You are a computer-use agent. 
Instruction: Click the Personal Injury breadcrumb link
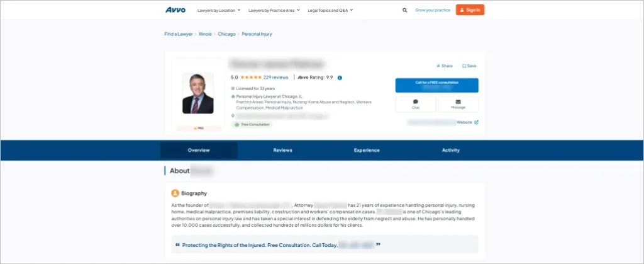click(257, 34)
